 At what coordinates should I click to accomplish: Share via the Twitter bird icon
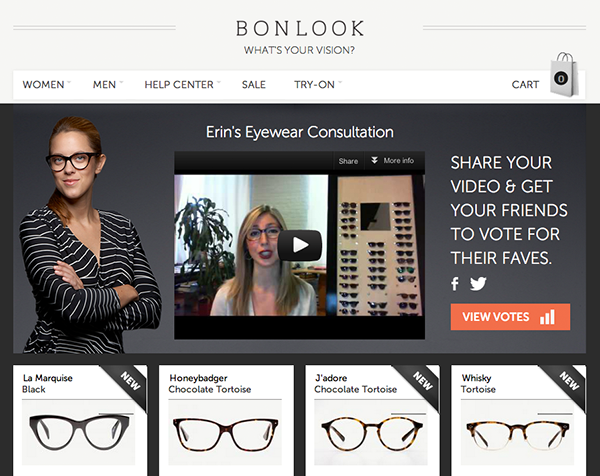[478, 284]
